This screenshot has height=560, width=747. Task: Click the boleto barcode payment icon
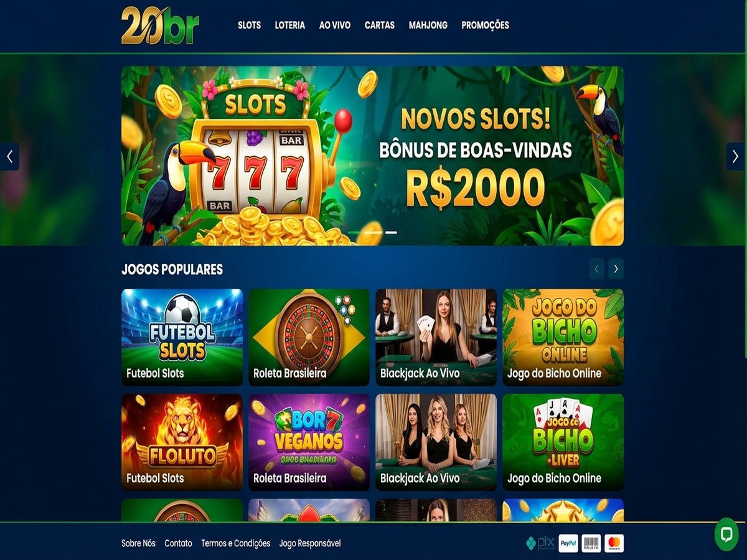pos(591,543)
